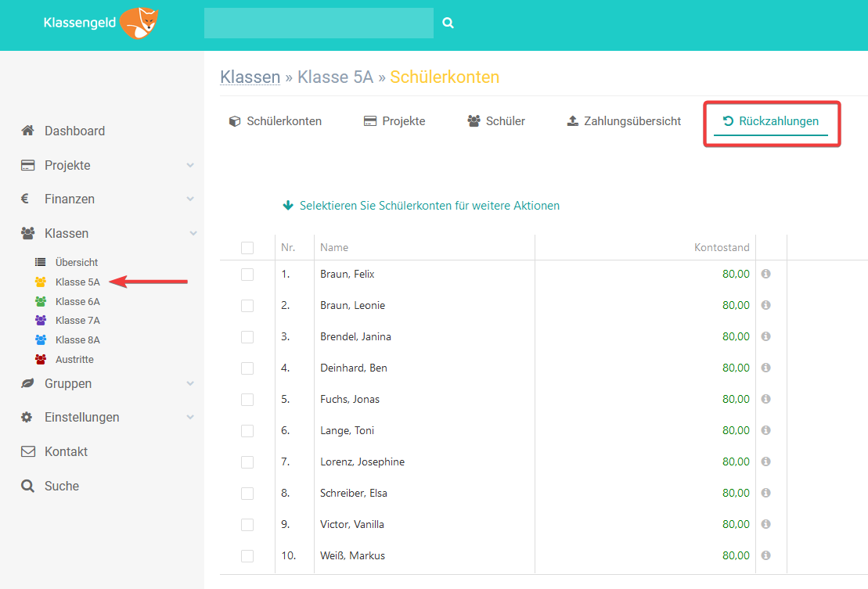Image resolution: width=868 pixels, height=589 pixels.
Task: Open info icon for Braun, Felix
Action: 765,274
